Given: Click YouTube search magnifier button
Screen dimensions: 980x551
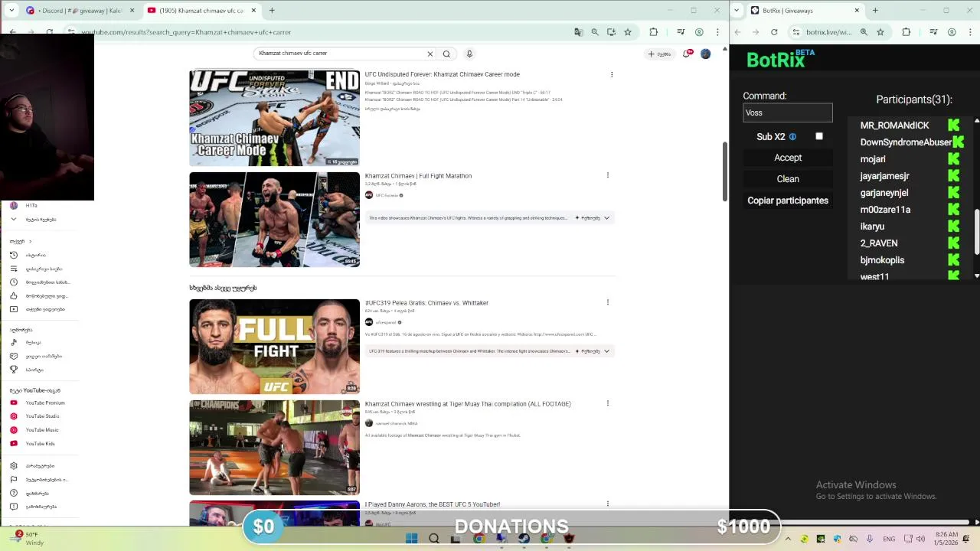Looking at the screenshot, I should pyautogui.click(x=446, y=54).
